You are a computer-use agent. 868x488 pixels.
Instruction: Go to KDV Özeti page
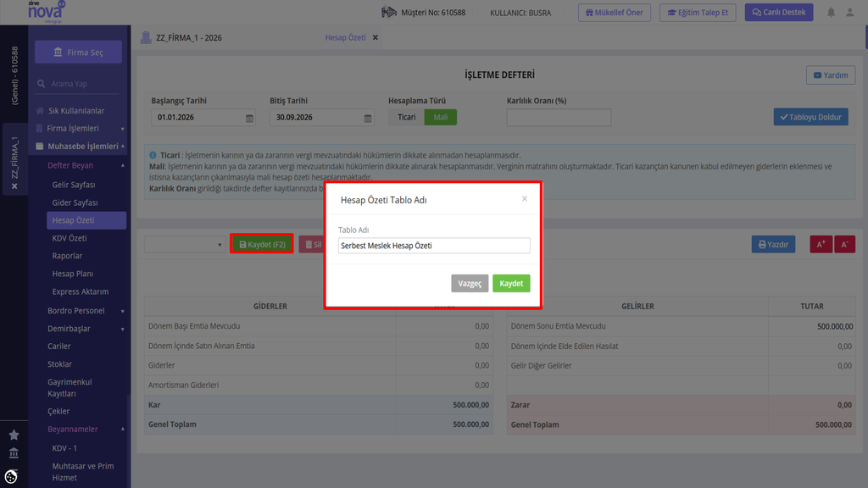tap(70, 238)
